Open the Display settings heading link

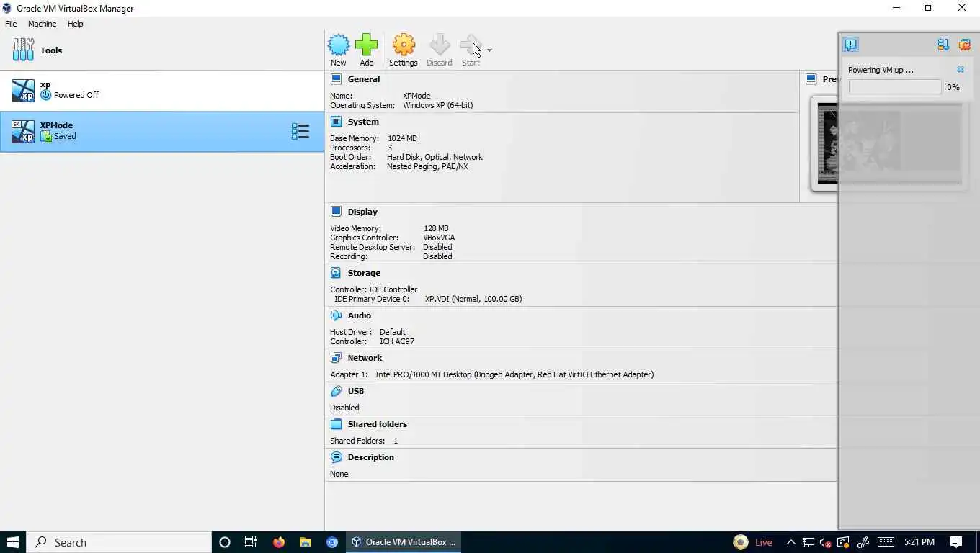point(362,212)
